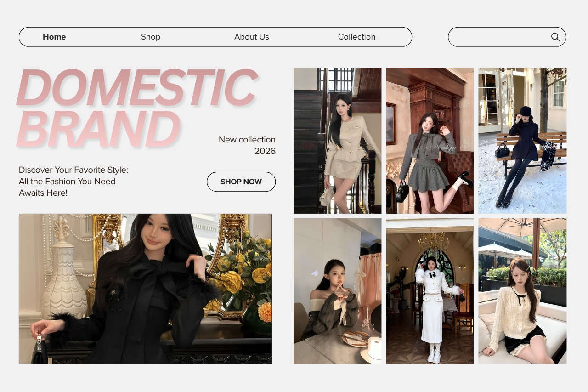The width and height of the screenshot is (588, 392).
Task: Click the SHOP NOW button
Action: click(x=241, y=182)
